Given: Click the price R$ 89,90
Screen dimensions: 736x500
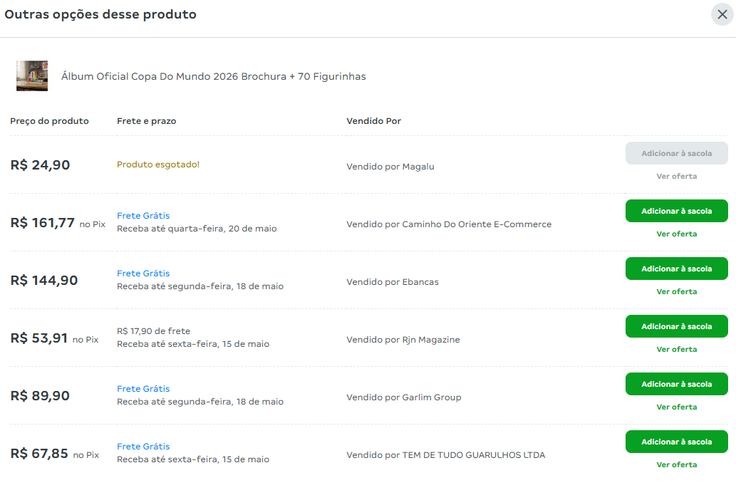Looking at the screenshot, I should (40, 396).
